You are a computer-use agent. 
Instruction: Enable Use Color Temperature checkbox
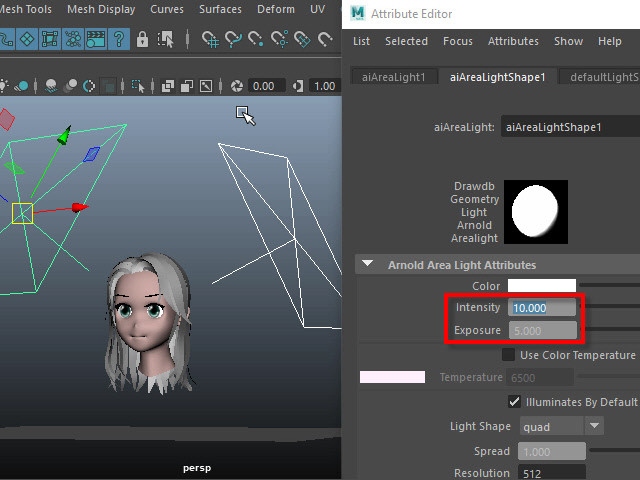(x=509, y=356)
